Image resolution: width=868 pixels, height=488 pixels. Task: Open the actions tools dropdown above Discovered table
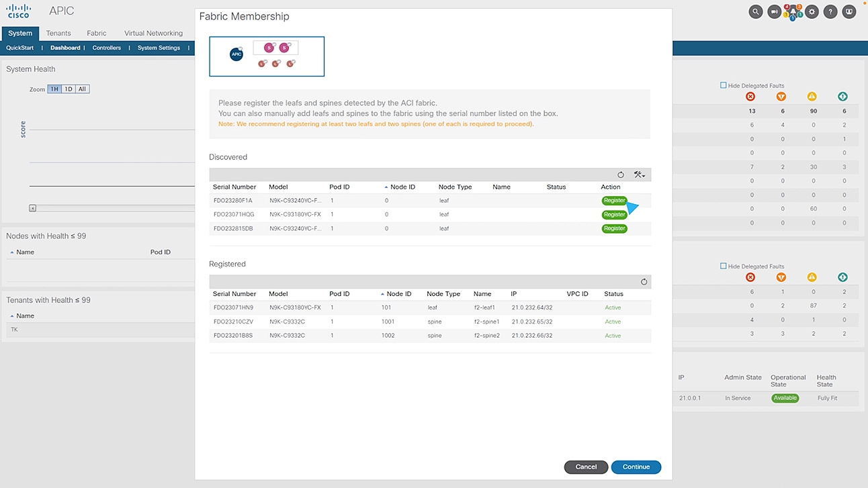[x=640, y=174]
